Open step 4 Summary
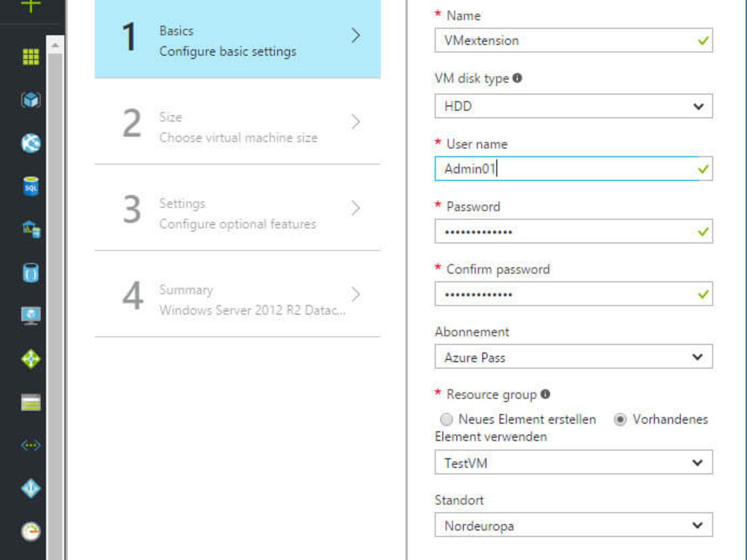Viewport: 747px width, 560px height. tap(237, 298)
